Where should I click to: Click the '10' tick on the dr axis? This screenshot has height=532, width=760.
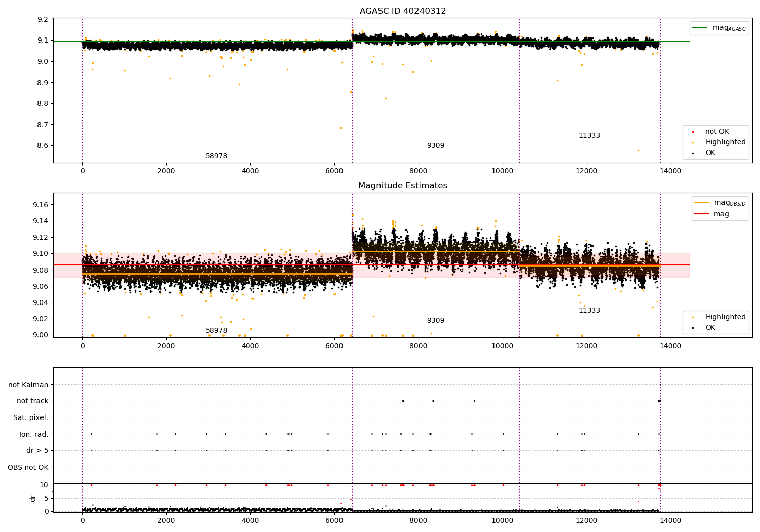point(44,485)
